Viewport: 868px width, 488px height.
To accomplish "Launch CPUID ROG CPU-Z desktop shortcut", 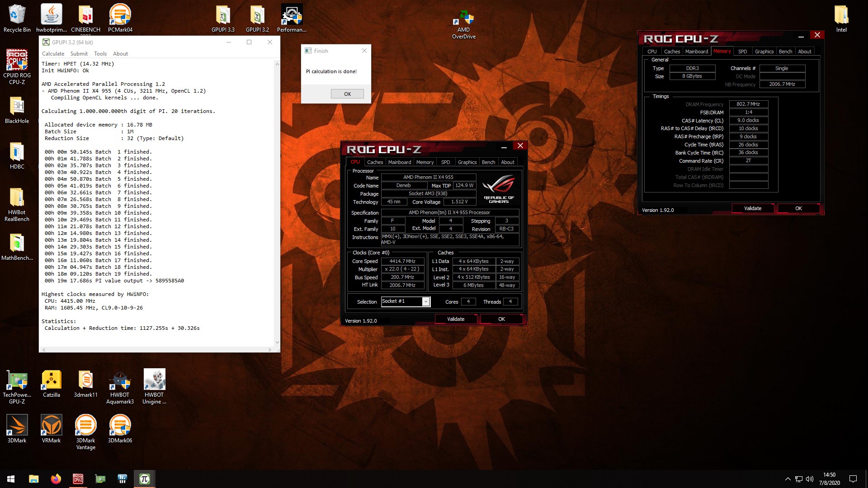I will pyautogui.click(x=17, y=67).
